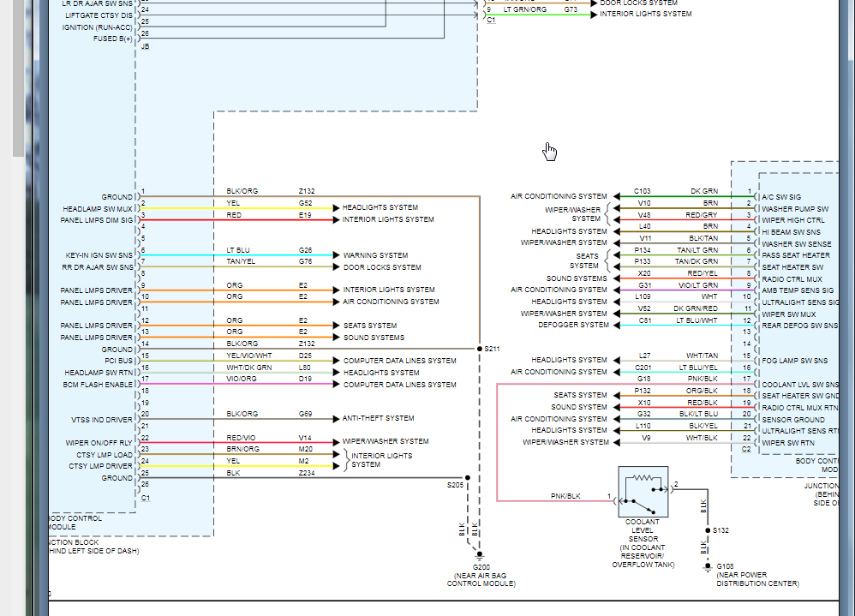Select HEADLIGHTS SYSTEM on the L80 row

coord(381,373)
